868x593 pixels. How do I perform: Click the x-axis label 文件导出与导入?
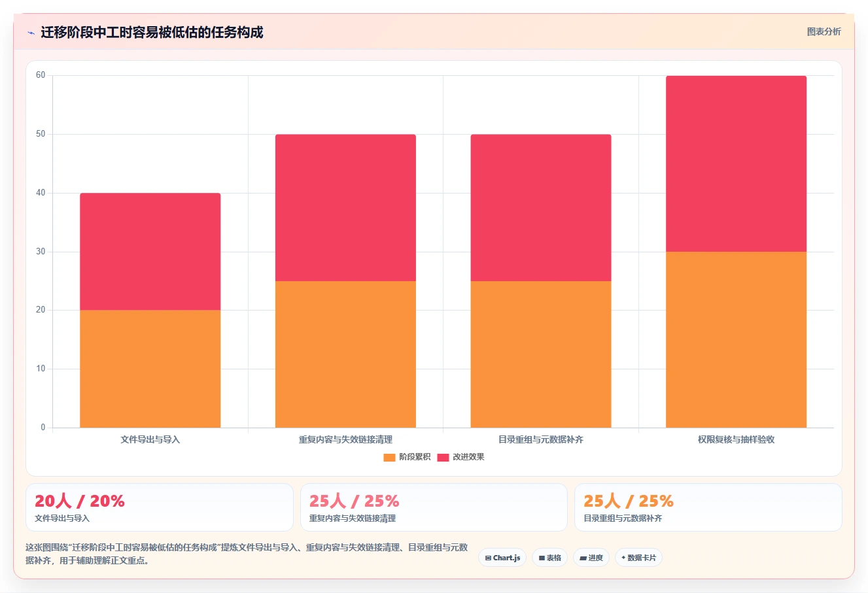point(150,439)
